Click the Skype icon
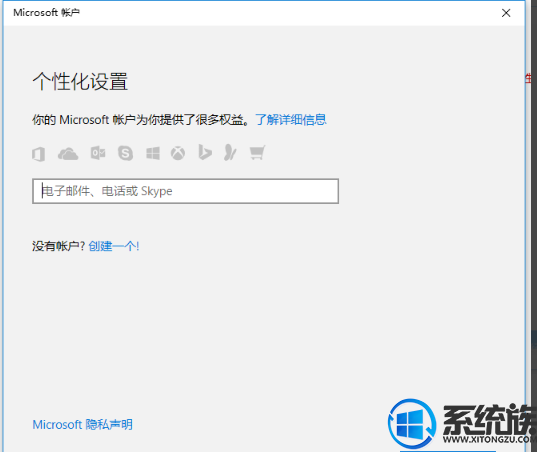 coord(125,153)
